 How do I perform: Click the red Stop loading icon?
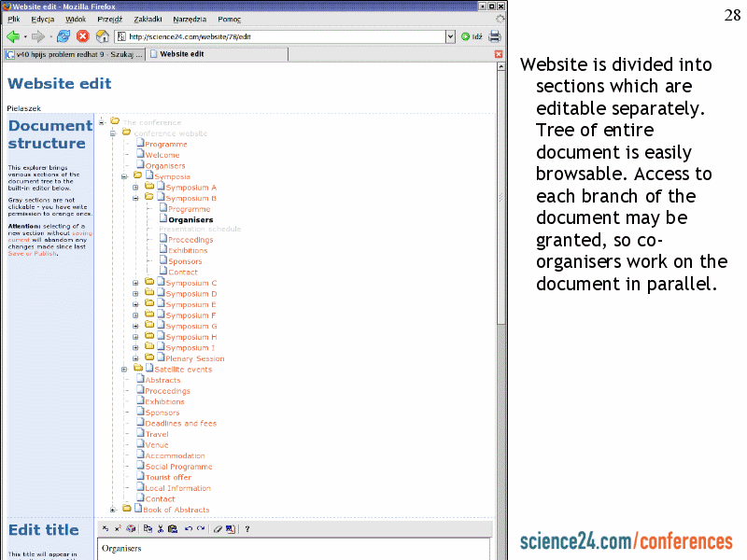coord(82,36)
